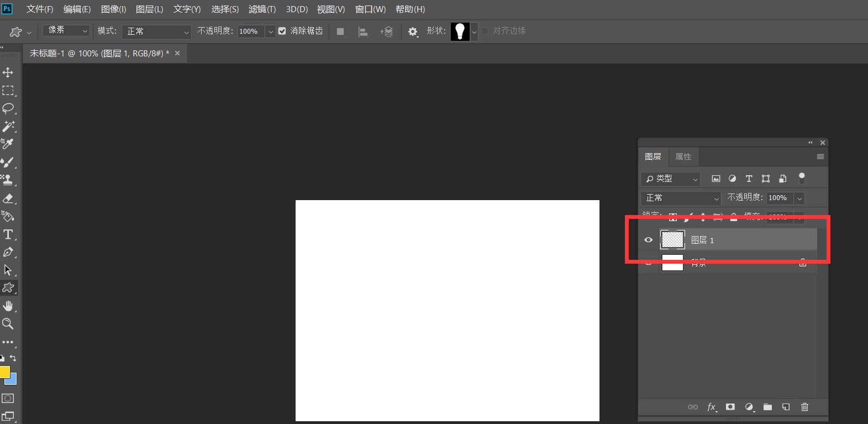
Task: Close the 未标题-1 document tab
Action: [x=177, y=53]
